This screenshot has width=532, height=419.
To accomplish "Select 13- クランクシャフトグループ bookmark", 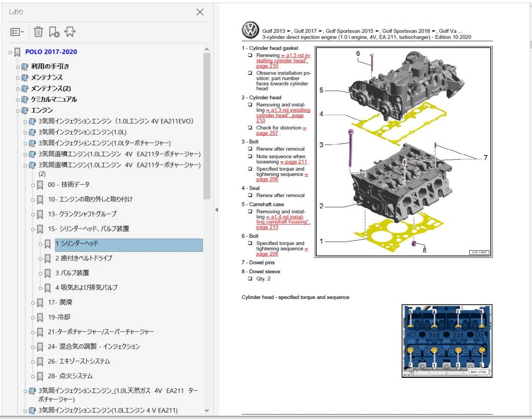I will (x=82, y=214).
